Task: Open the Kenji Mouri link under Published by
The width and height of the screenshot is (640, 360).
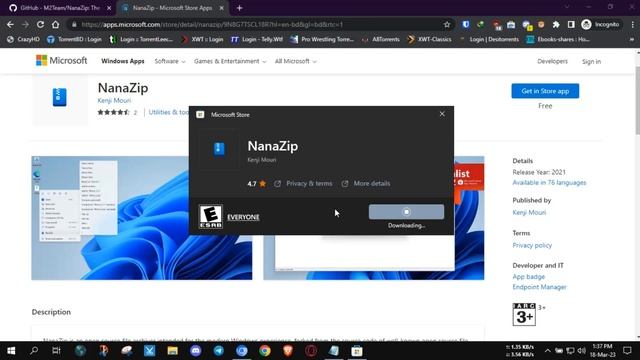Action: tap(529, 213)
